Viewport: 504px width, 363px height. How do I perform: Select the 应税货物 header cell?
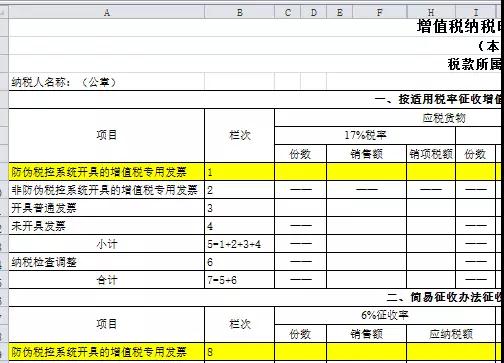pyautogui.click(x=444, y=118)
